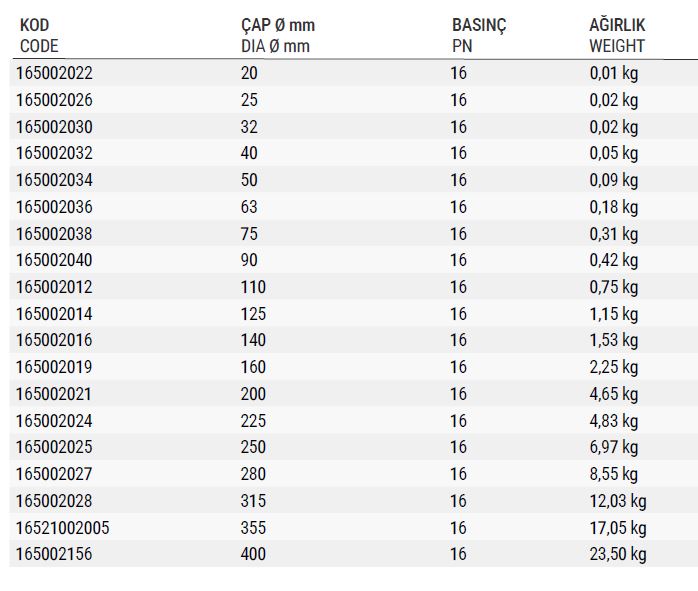
Task: Select product code 165002025
Action: click(x=54, y=447)
